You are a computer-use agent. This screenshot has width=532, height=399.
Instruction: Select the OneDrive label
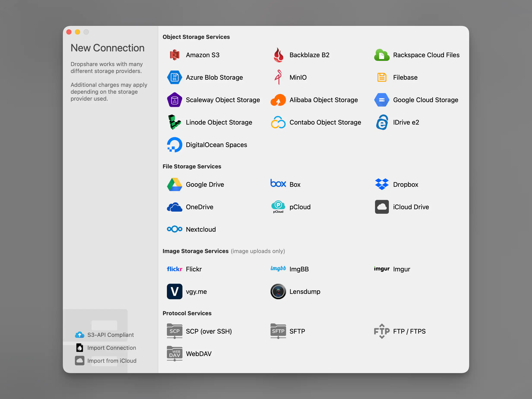[199, 207]
